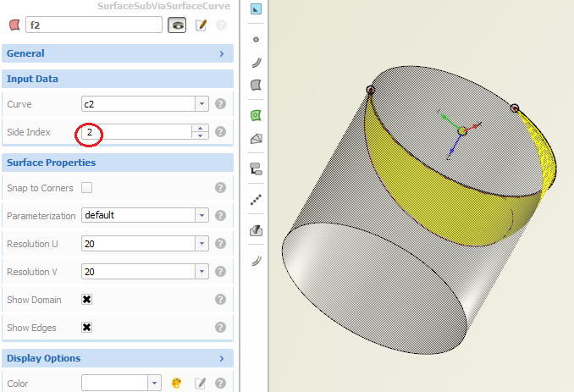Viewport: 574px width, 392px height.
Task: Click the transformation chain tool icon
Action: [x=256, y=169]
